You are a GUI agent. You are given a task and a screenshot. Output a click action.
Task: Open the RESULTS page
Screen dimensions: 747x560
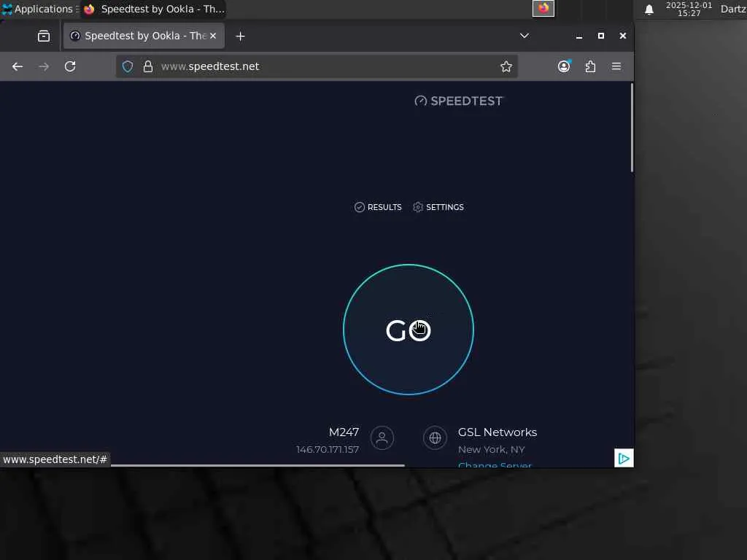379,207
